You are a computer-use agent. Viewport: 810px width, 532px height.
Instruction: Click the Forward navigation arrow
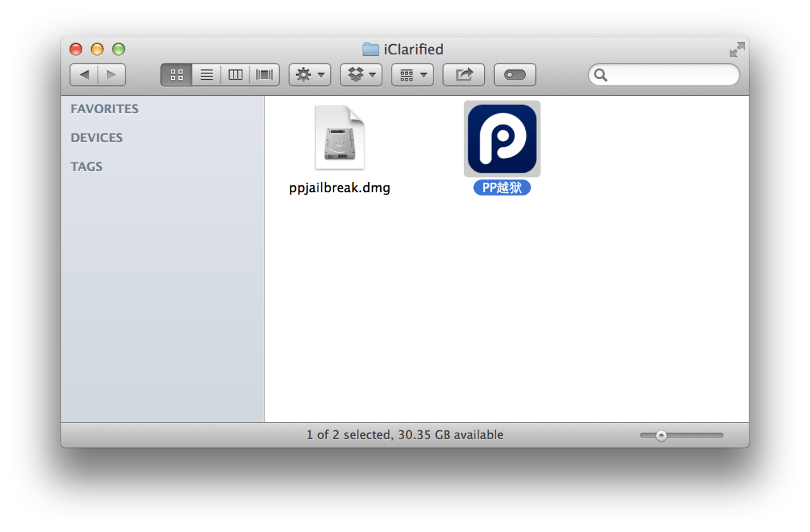[111, 75]
